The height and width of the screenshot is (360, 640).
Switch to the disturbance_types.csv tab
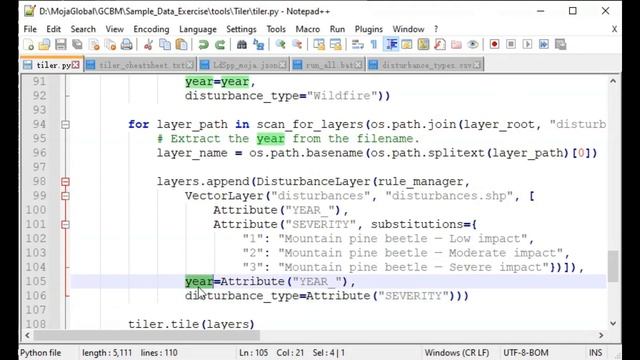tap(425, 65)
